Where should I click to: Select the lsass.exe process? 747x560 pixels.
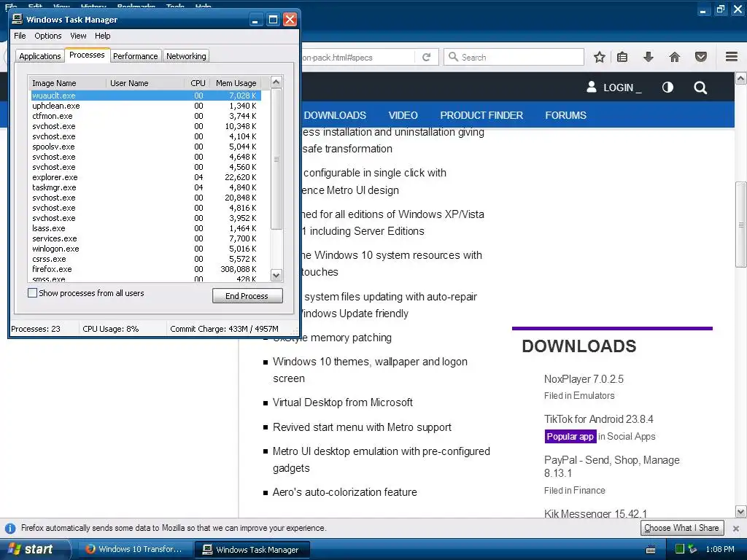click(146, 228)
